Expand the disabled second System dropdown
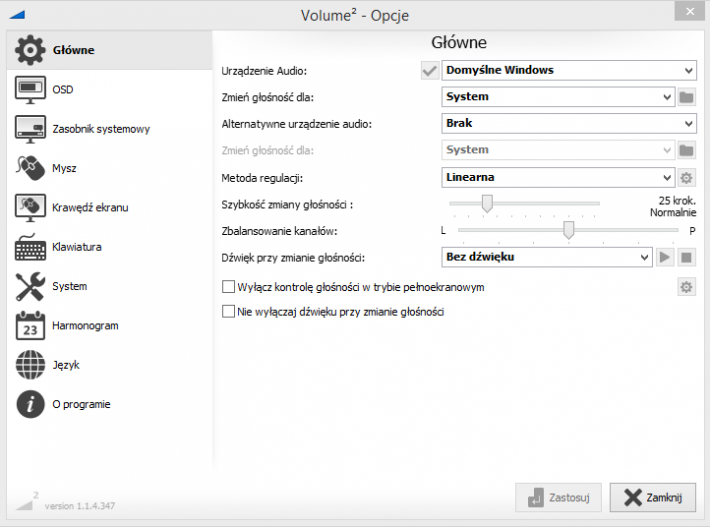Image resolution: width=710 pixels, height=527 pixels. coord(558,150)
